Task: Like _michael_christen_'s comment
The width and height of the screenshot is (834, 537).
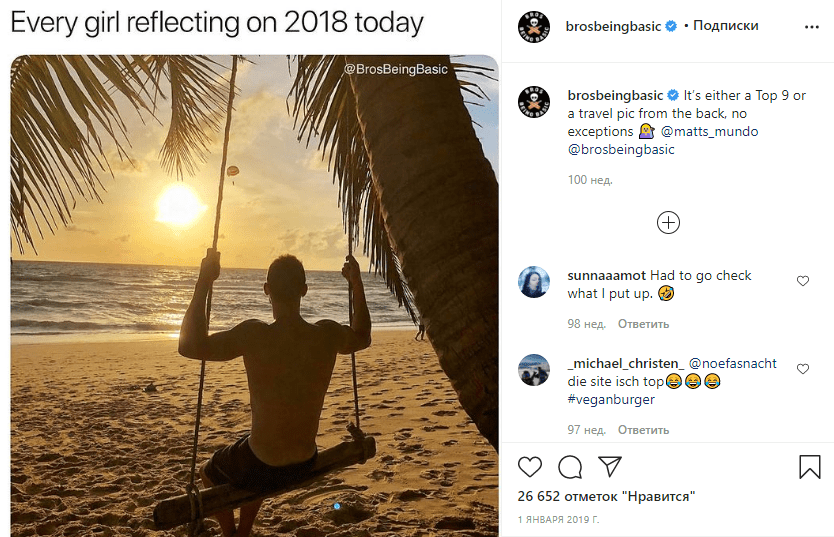Action: tap(802, 370)
